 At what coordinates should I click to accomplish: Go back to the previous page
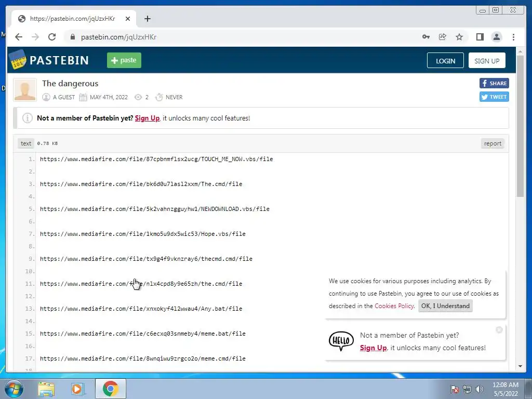19,37
